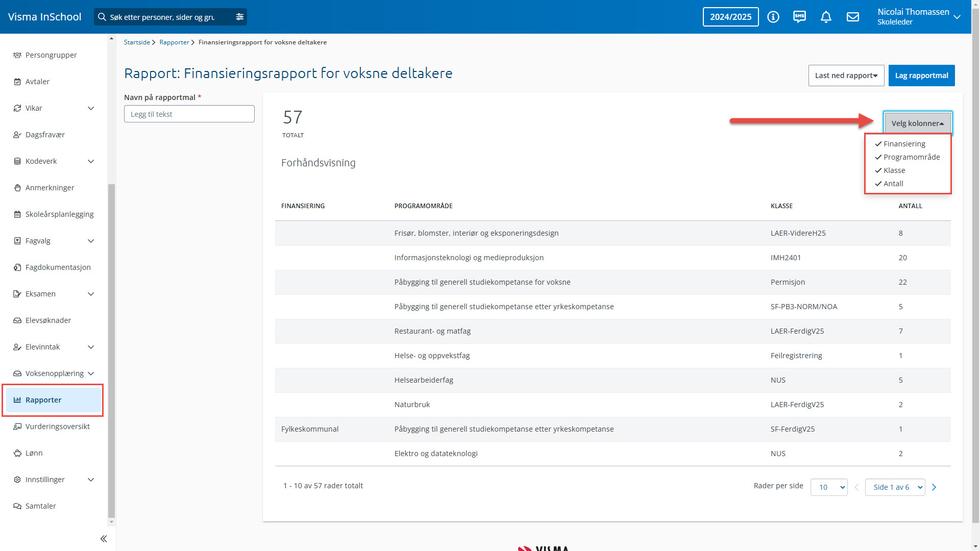The image size is (980, 551).
Task: Open the Nicolai Thomassen user menu
Action: click(919, 17)
